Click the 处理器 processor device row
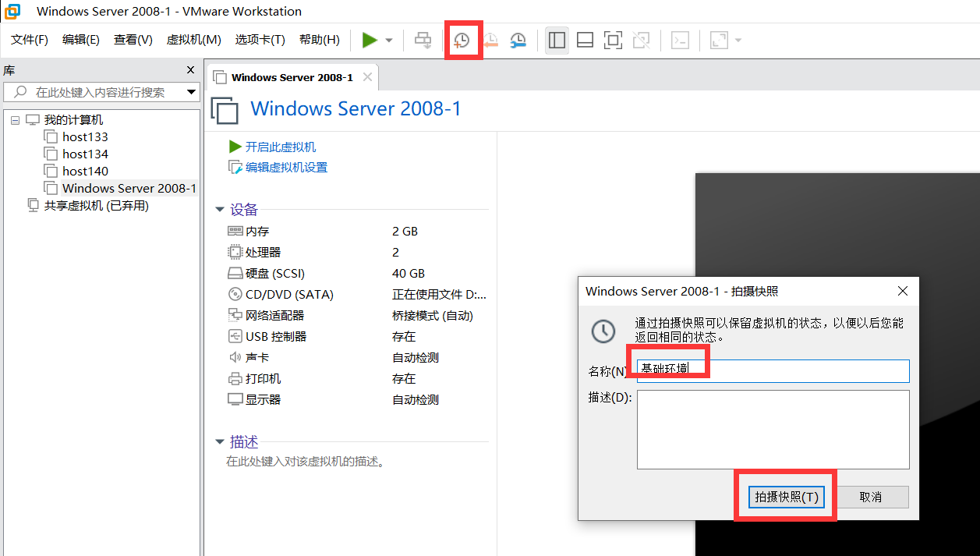 (x=263, y=253)
